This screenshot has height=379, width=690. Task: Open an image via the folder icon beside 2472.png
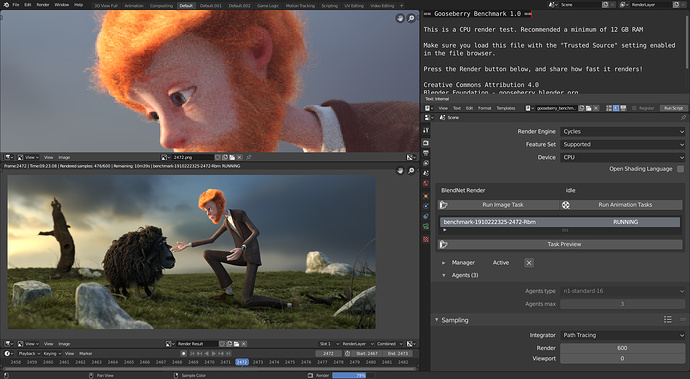[x=232, y=157]
